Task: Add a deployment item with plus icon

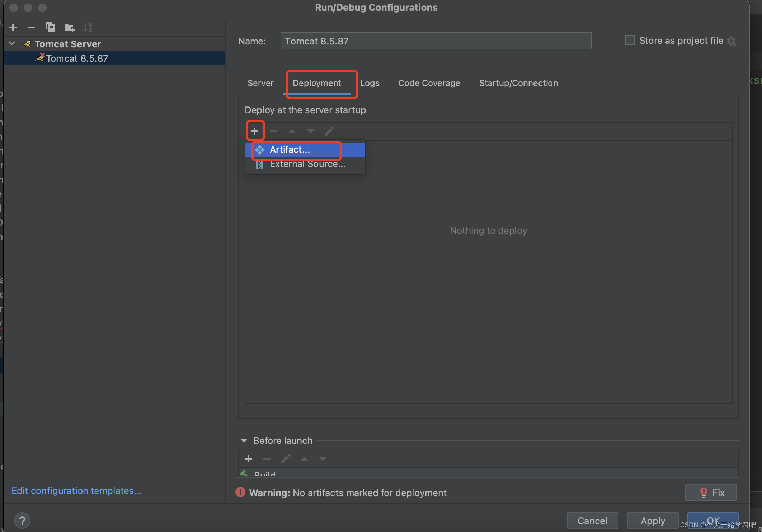Action: (255, 131)
